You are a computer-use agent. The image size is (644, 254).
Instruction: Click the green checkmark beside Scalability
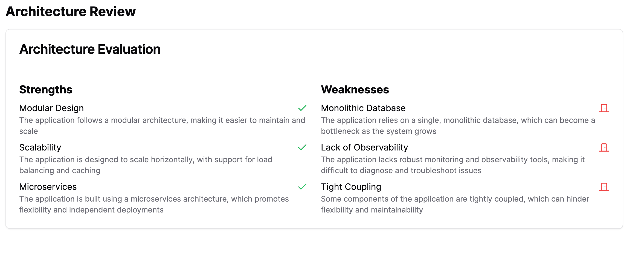tap(302, 147)
